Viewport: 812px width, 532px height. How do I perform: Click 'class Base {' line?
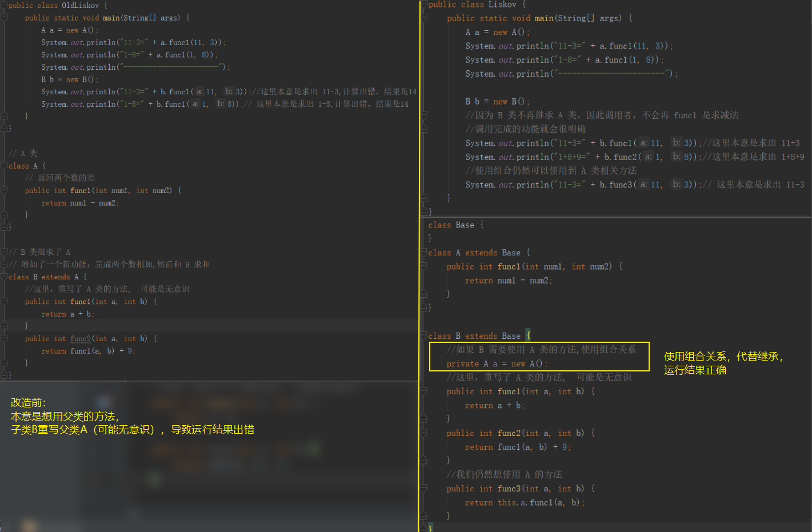(456, 225)
